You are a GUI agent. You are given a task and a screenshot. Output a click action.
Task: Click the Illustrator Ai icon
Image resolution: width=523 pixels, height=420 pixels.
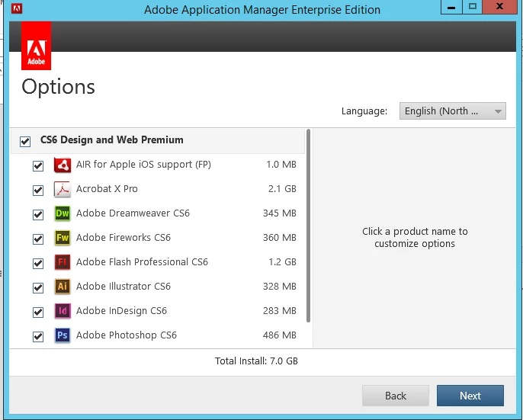point(63,287)
